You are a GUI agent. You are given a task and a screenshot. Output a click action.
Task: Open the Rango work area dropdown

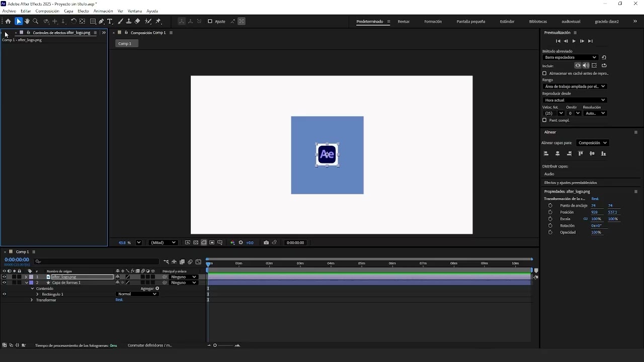coord(575,86)
